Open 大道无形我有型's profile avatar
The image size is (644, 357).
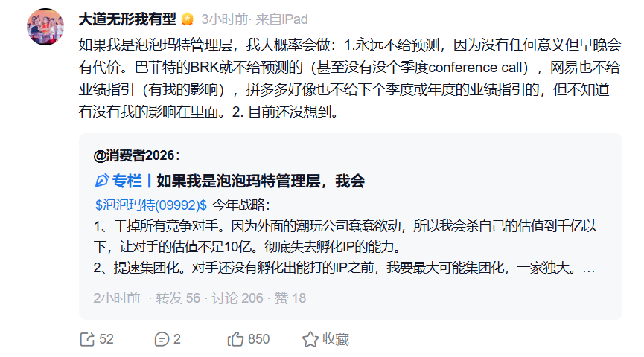coord(45,27)
